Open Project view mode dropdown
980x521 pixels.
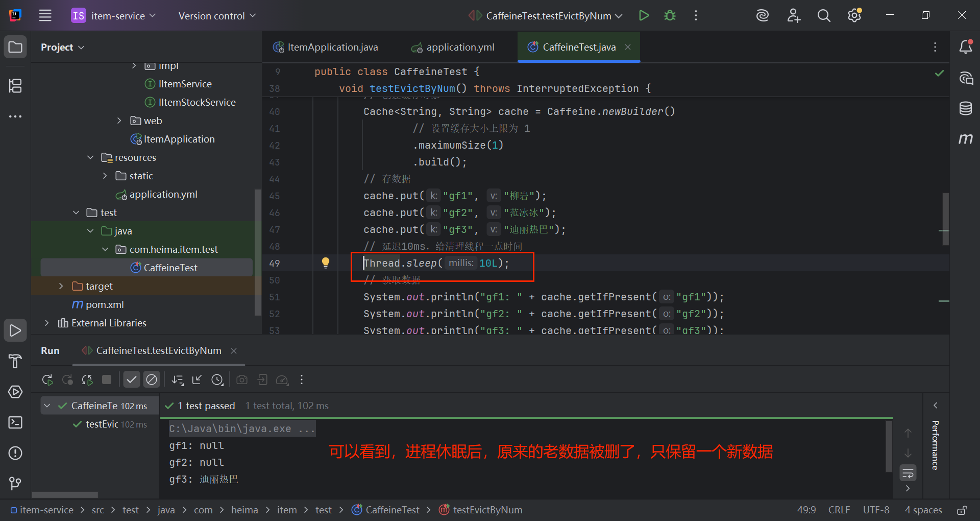(x=62, y=47)
